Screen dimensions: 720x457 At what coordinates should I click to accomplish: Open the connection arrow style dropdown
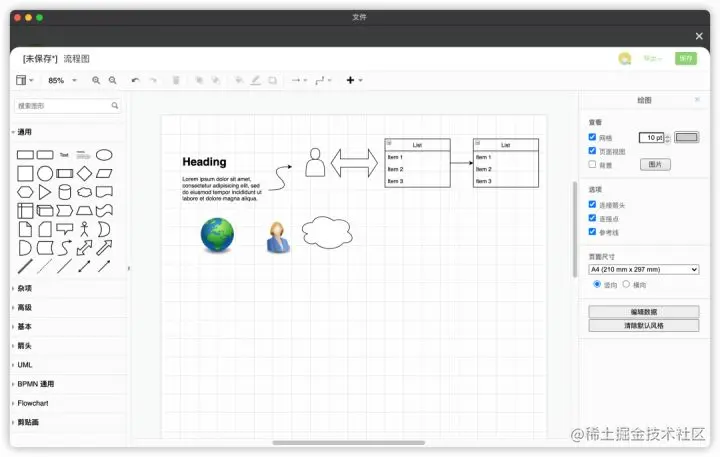coord(299,80)
